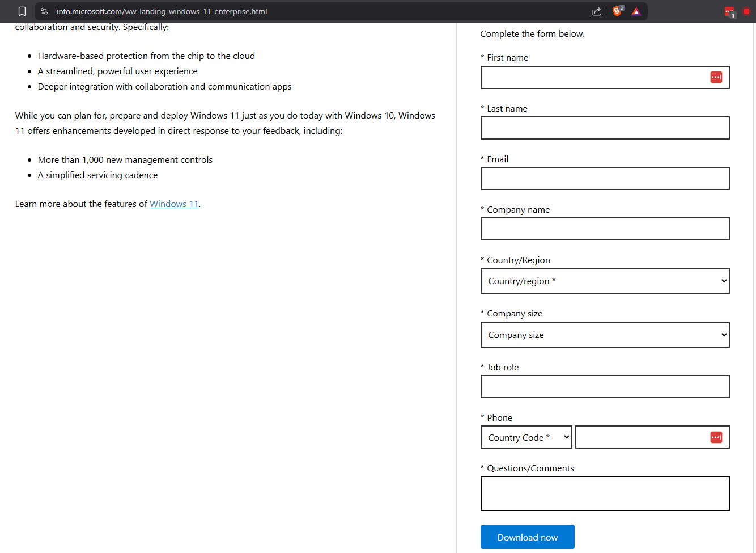Click the URL in the address bar
This screenshot has height=553, width=756.
tap(162, 11)
